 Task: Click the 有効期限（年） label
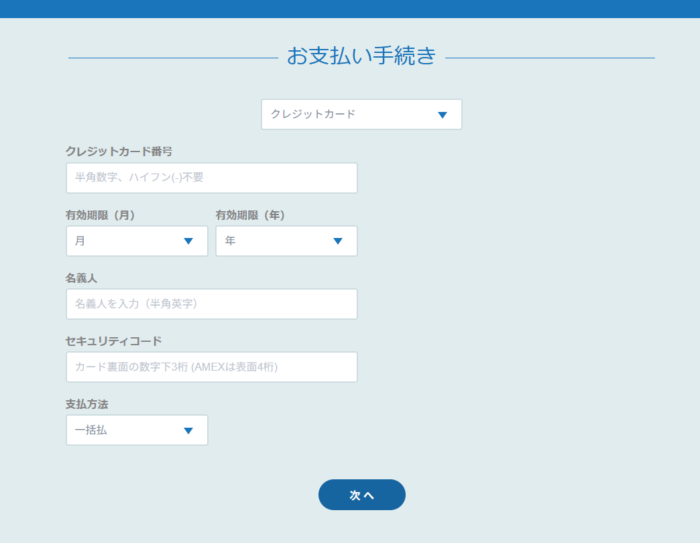pos(251,215)
